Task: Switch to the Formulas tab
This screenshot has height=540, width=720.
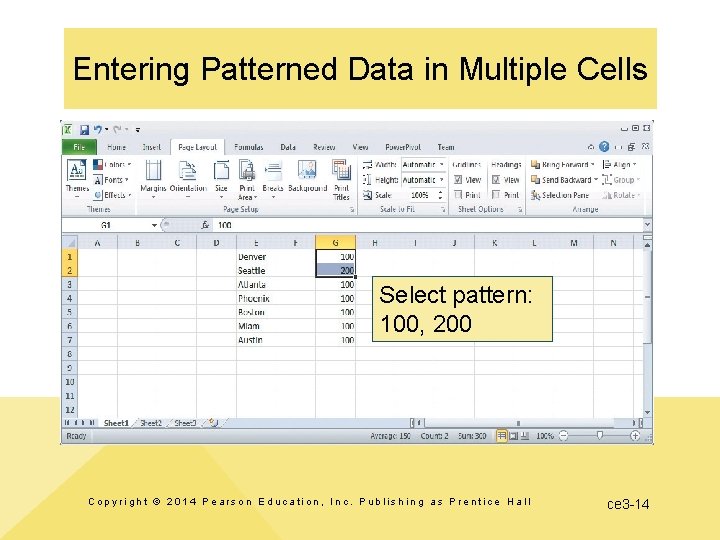Action: 248,147
